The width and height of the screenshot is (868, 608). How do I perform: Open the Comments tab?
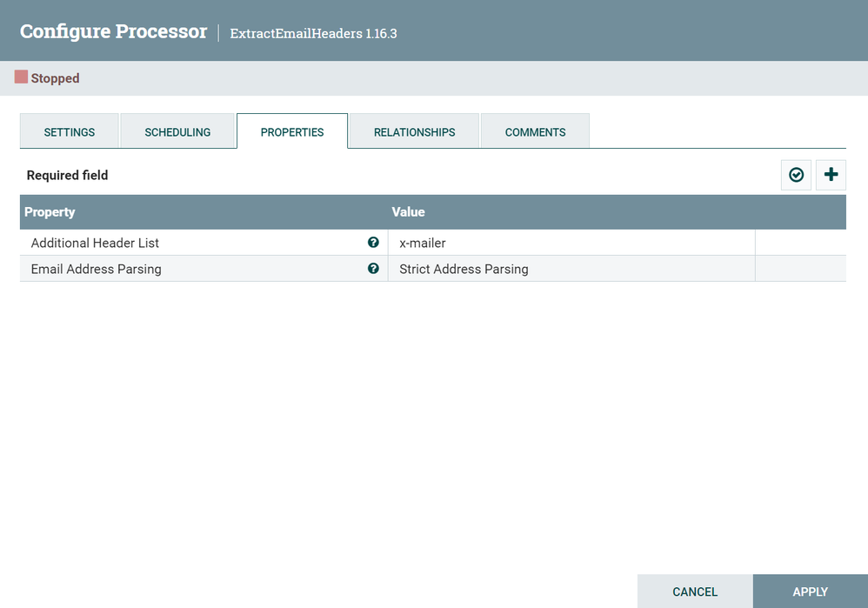point(535,132)
